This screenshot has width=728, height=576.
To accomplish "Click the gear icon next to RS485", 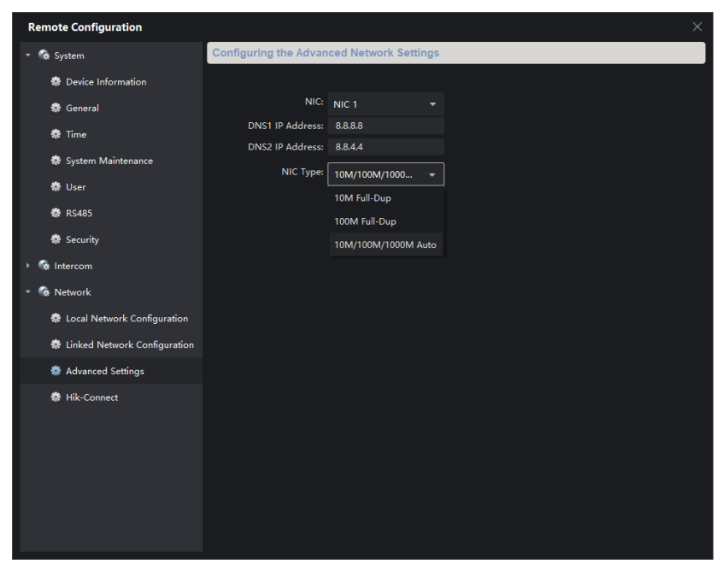I will pyautogui.click(x=56, y=214).
